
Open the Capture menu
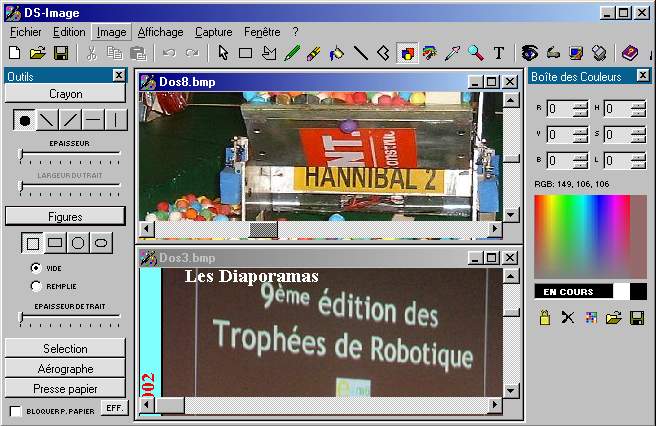pos(213,32)
